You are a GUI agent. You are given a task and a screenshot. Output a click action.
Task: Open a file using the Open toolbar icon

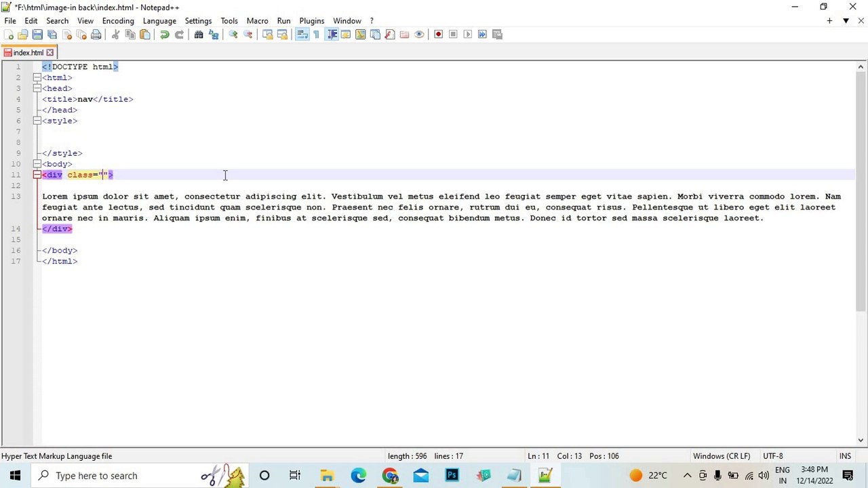(23, 35)
